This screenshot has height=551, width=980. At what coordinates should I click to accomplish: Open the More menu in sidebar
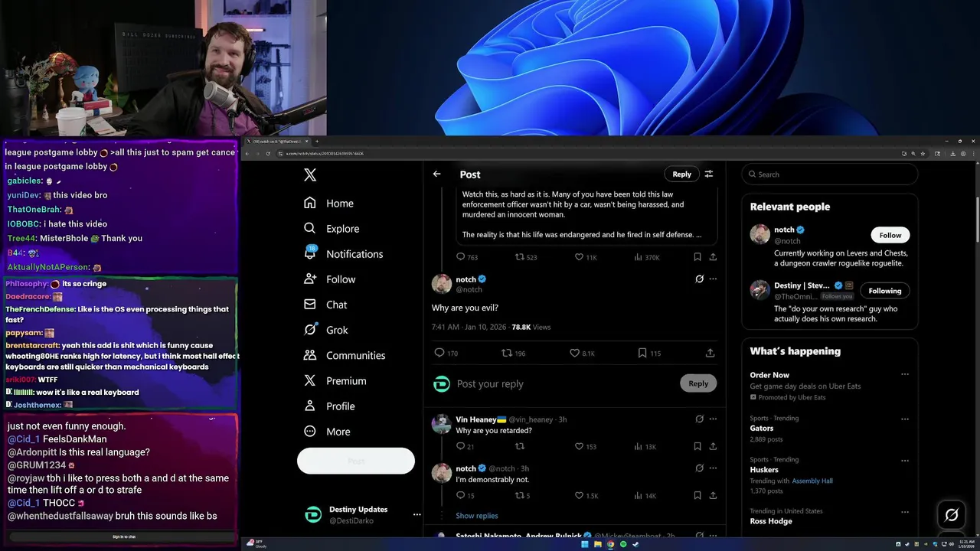(327, 432)
